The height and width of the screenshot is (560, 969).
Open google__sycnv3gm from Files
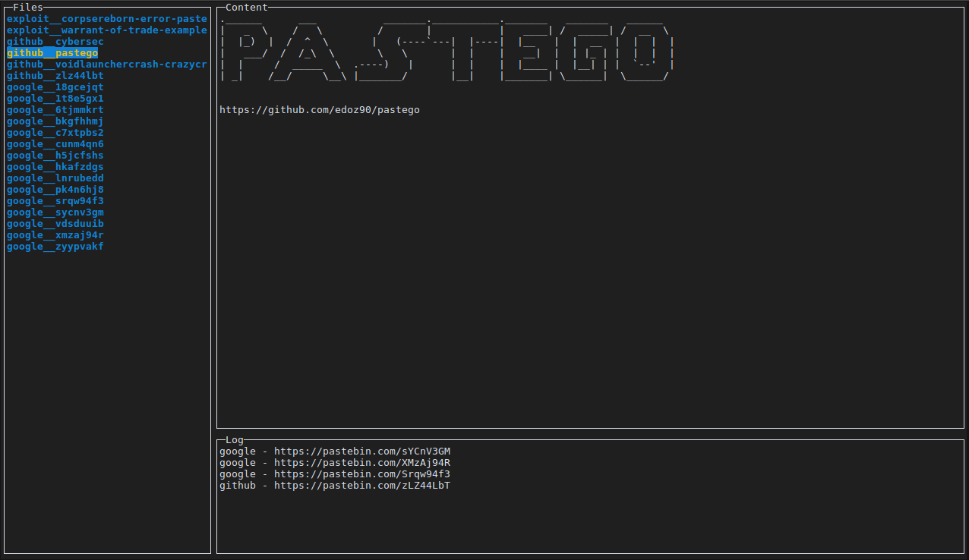55,212
